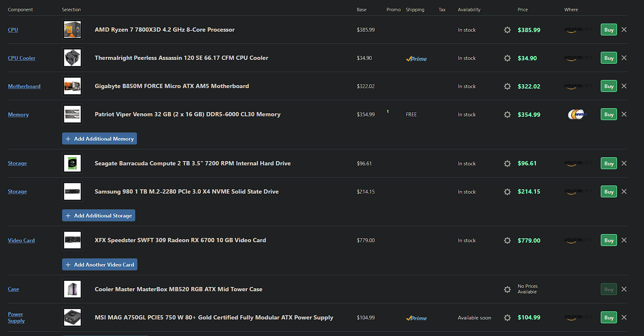Image resolution: width=644 pixels, height=336 pixels.
Task: Remove XFX Speedster video card with X
Action: (x=624, y=240)
